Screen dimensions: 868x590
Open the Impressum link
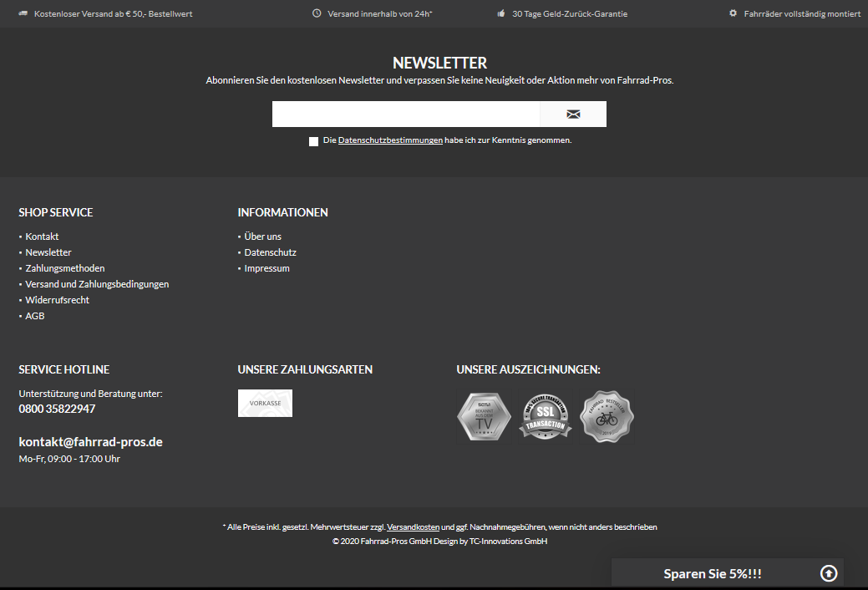(266, 268)
